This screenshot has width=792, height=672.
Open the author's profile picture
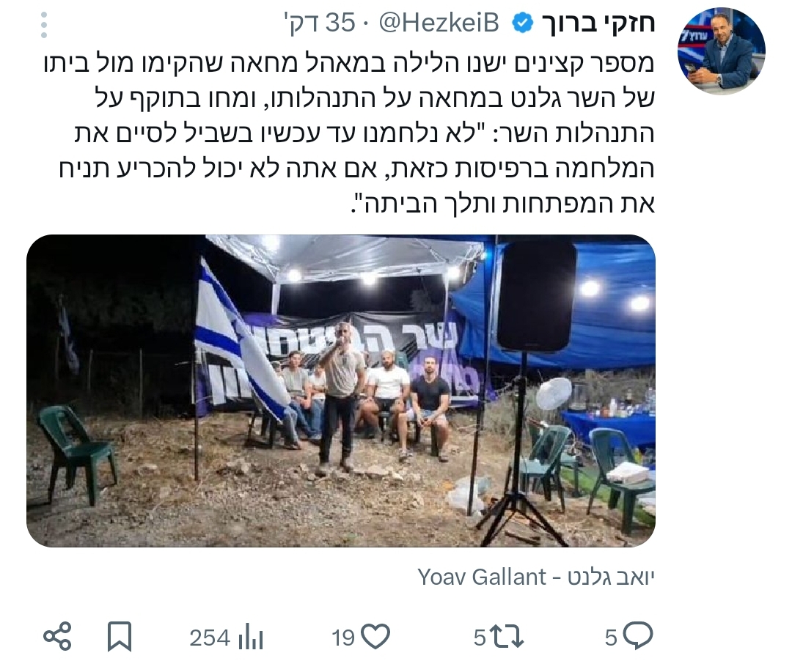click(722, 51)
